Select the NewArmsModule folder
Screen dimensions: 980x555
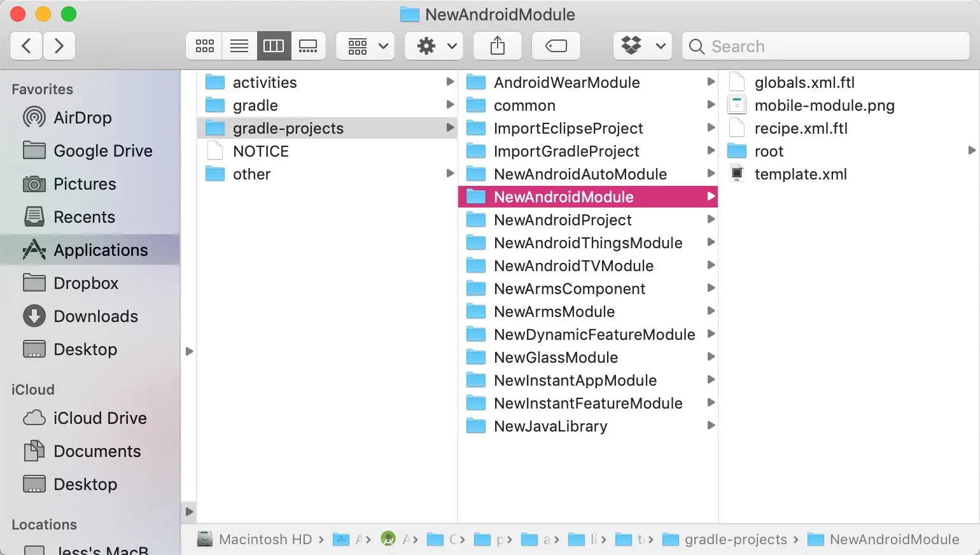[x=587, y=311]
